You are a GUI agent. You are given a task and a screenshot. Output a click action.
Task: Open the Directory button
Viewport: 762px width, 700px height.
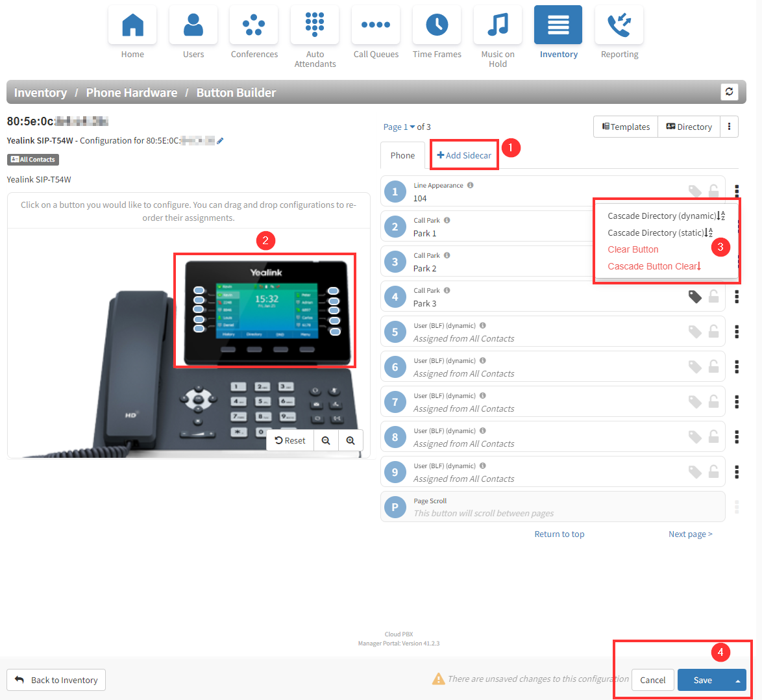click(689, 127)
